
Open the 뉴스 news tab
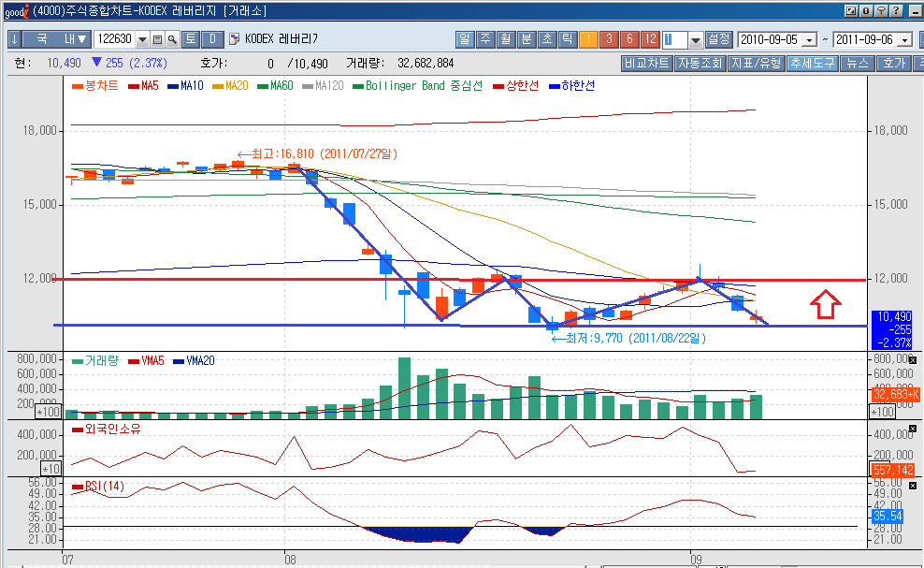pyautogui.click(x=857, y=63)
